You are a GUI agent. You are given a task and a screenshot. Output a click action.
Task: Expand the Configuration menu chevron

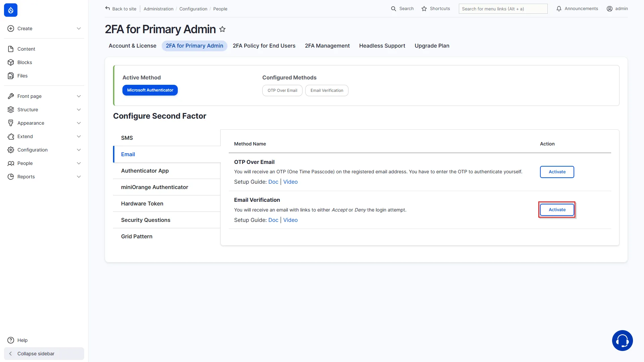click(79, 150)
